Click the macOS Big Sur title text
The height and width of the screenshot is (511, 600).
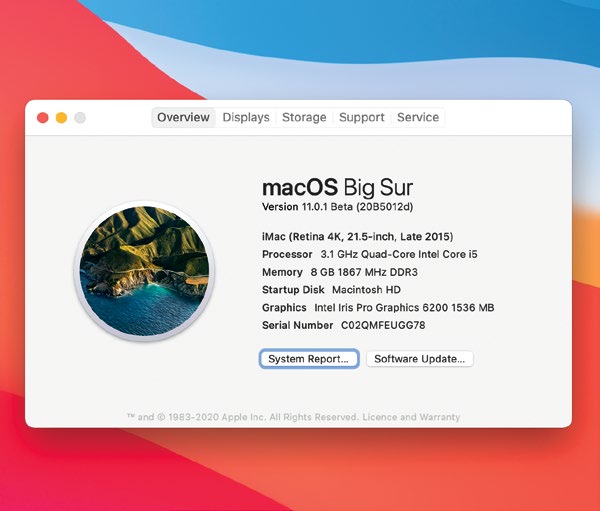(338, 187)
